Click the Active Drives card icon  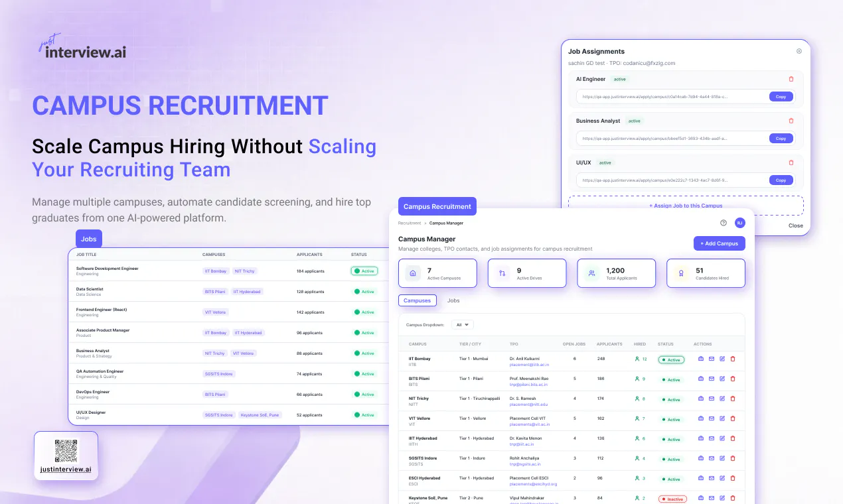(502, 273)
